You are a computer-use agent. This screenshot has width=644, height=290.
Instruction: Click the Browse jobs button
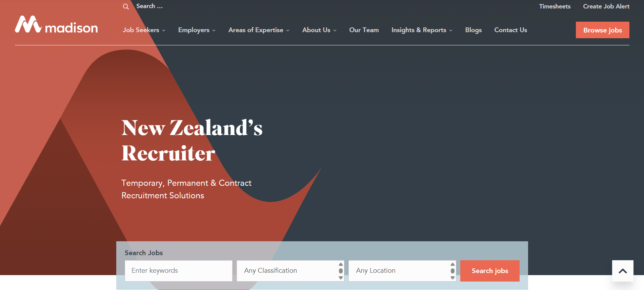pyautogui.click(x=603, y=30)
